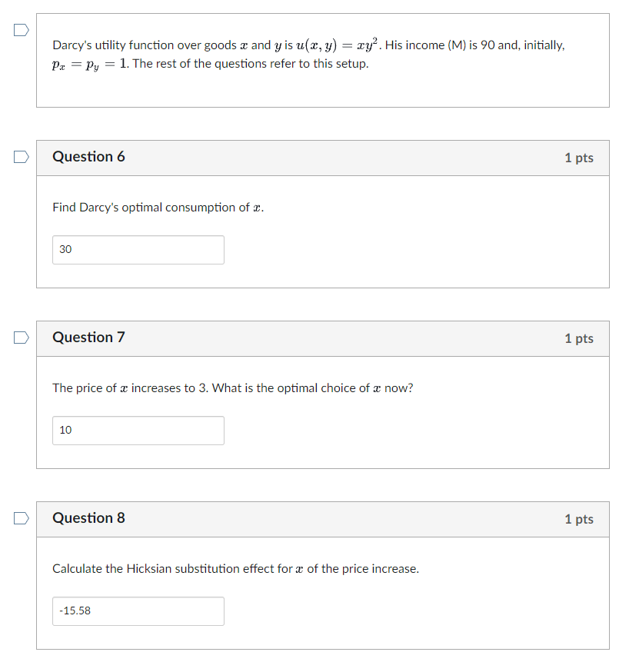Toggle the review flag next to Question 7
639x672 pixels.
click(21, 338)
